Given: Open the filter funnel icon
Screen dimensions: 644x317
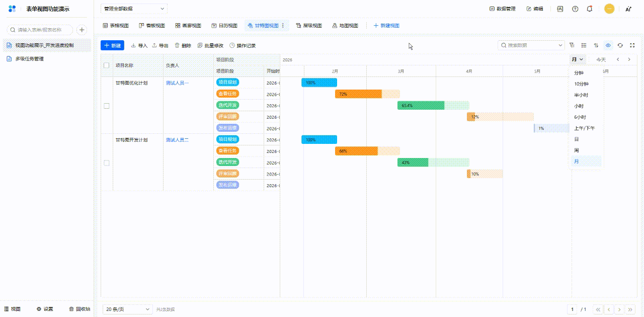Looking at the screenshot, I should tap(572, 45).
